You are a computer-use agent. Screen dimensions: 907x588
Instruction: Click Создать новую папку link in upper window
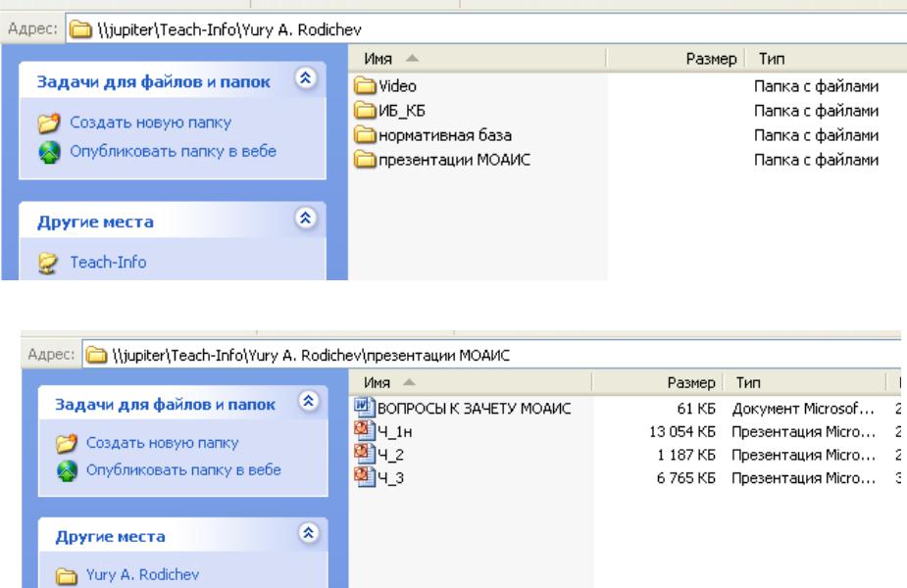[x=150, y=122]
